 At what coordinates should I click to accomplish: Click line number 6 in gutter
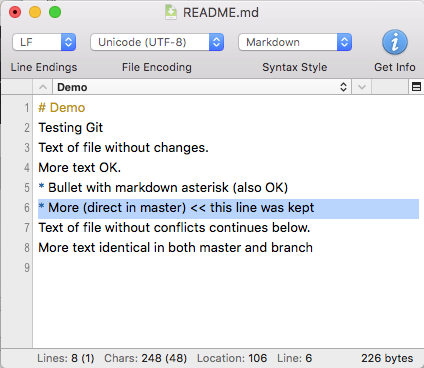click(x=27, y=208)
